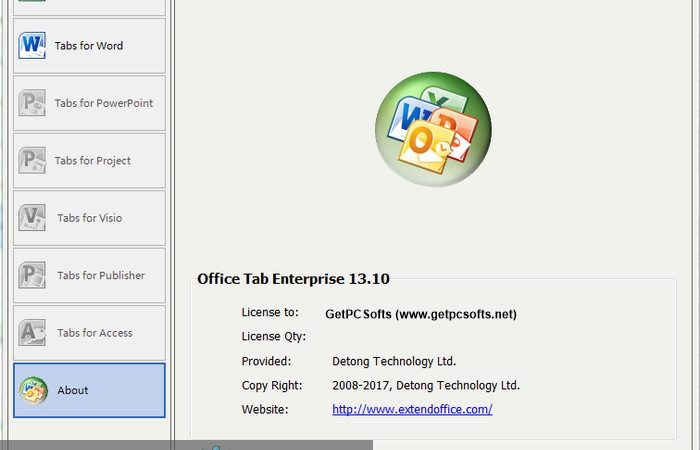
Task: Click the Visio icon in sidebar
Action: [32, 218]
